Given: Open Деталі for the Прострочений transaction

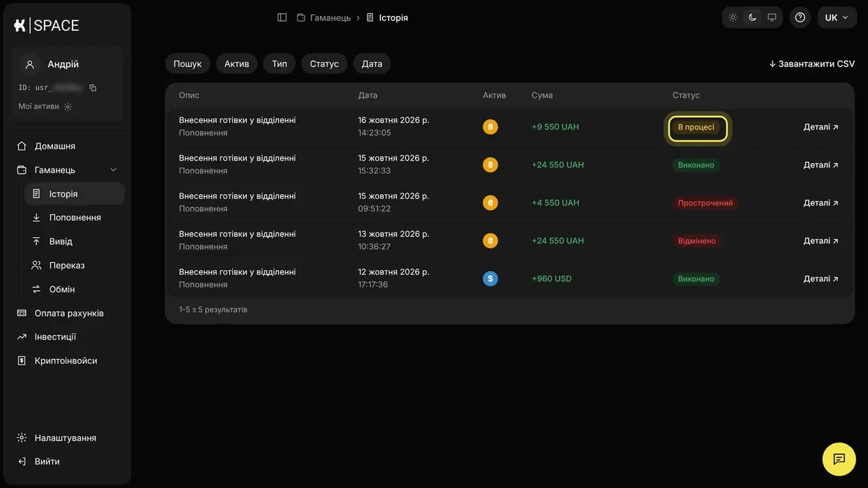Looking at the screenshot, I should pos(821,203).
